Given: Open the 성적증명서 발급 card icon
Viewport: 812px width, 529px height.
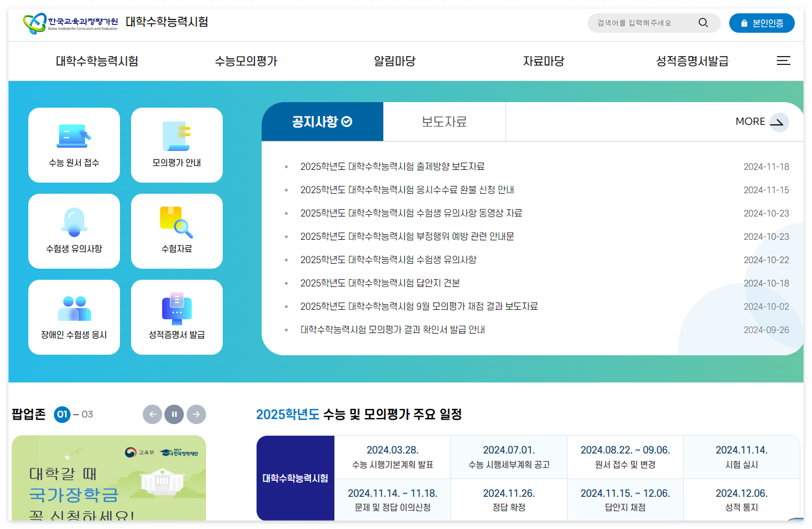Looking at the screenshot, I should point(177,308).
